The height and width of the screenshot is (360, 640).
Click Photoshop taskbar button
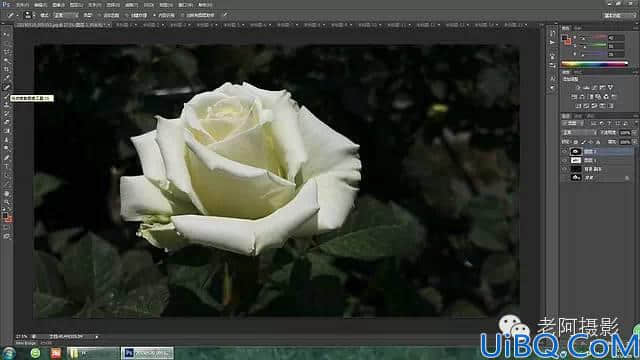point(147,353)
